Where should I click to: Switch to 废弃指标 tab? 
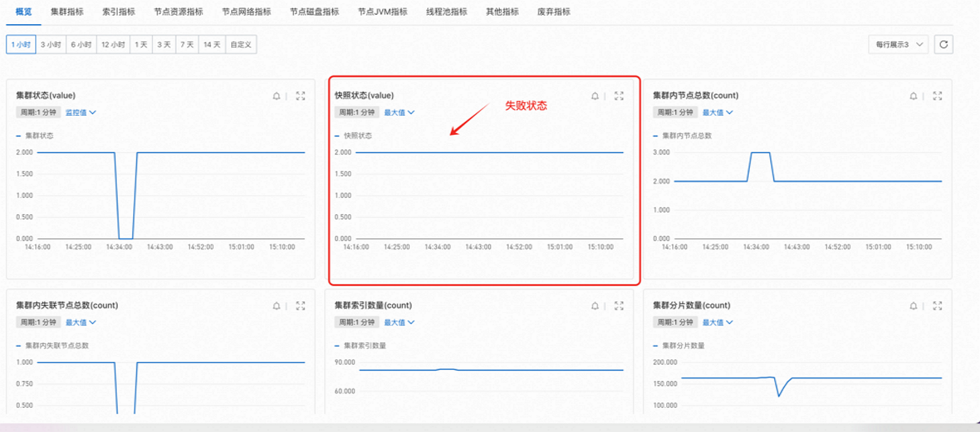[x=554, y=12]
